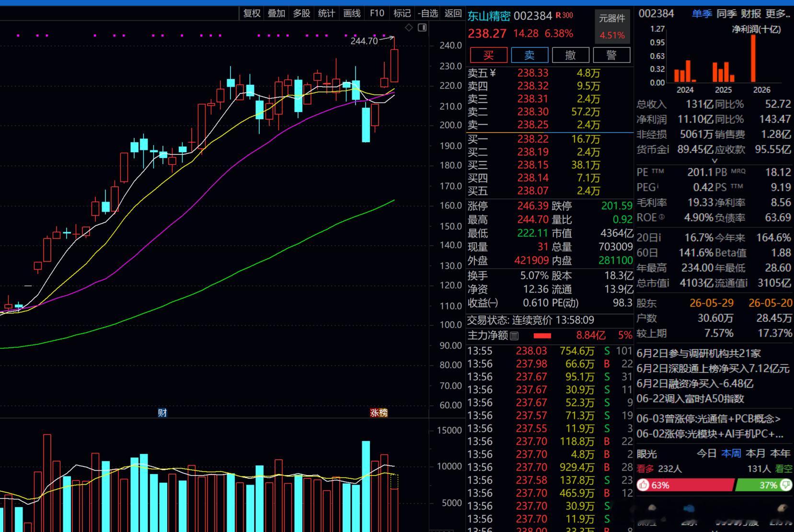Toggle the side panel layout icon

[x=422, y=28]
